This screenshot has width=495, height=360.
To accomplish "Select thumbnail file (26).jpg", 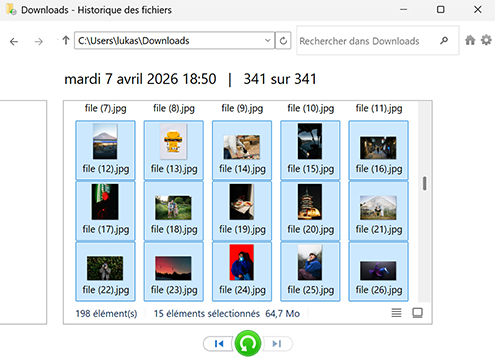I will pyautogui.click(x=379, y=271).
